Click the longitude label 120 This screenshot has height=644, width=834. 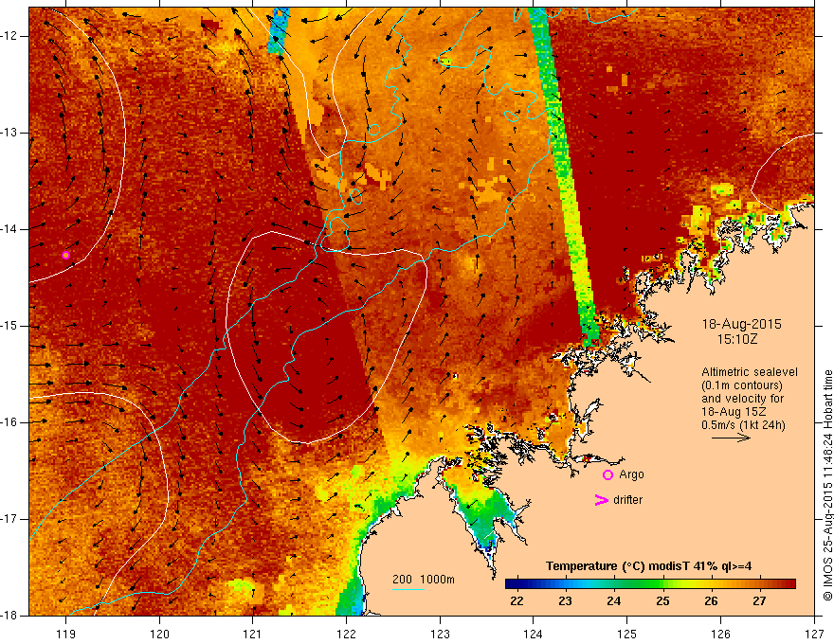pos(159,634)
